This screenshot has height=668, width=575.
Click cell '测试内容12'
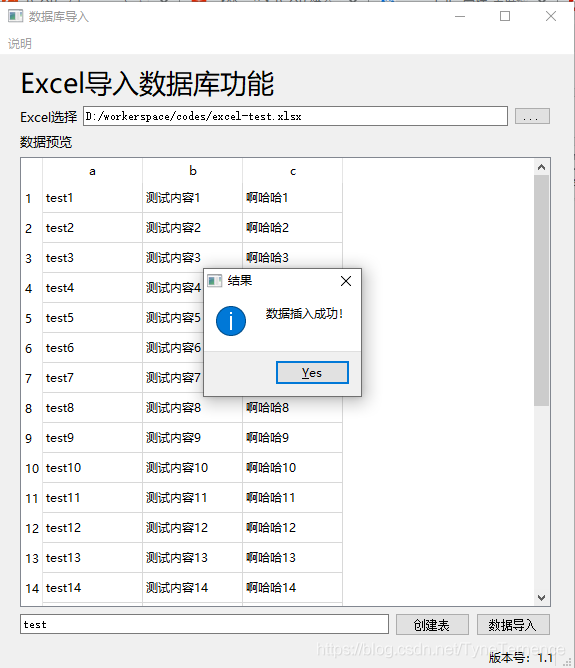[x=193, y=528]
